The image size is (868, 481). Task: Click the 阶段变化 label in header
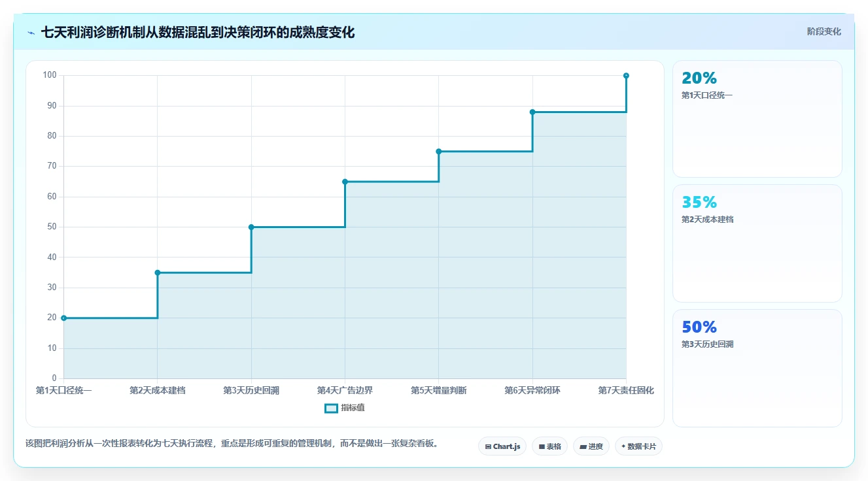click(x=824, y=31)
